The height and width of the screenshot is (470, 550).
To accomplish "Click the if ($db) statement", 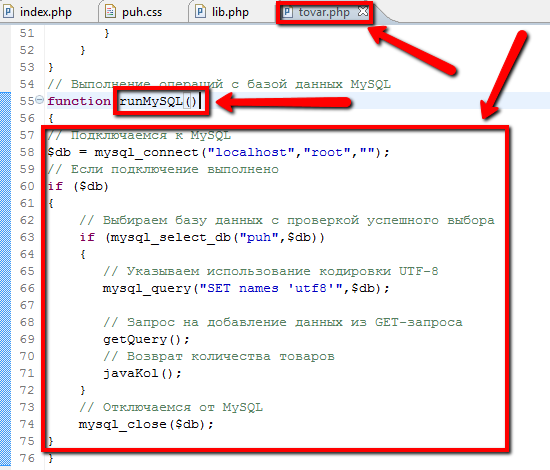I will tap(79, 186).
